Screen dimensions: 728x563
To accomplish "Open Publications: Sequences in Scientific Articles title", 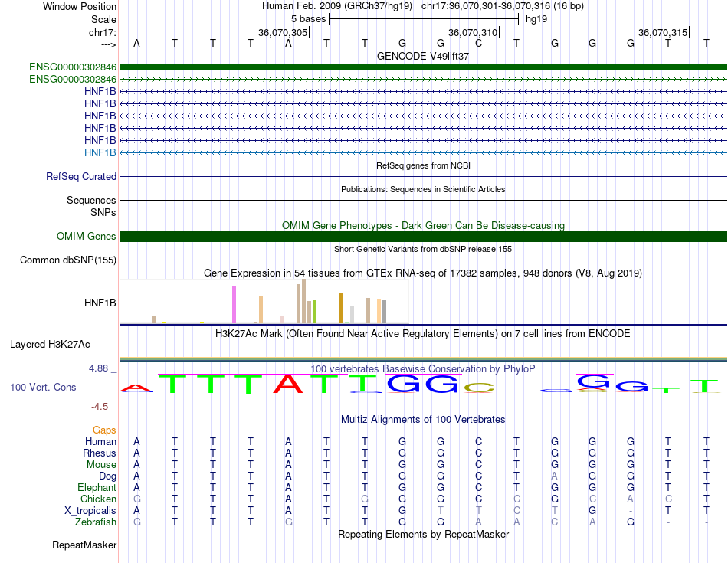I will coord(423,189).
